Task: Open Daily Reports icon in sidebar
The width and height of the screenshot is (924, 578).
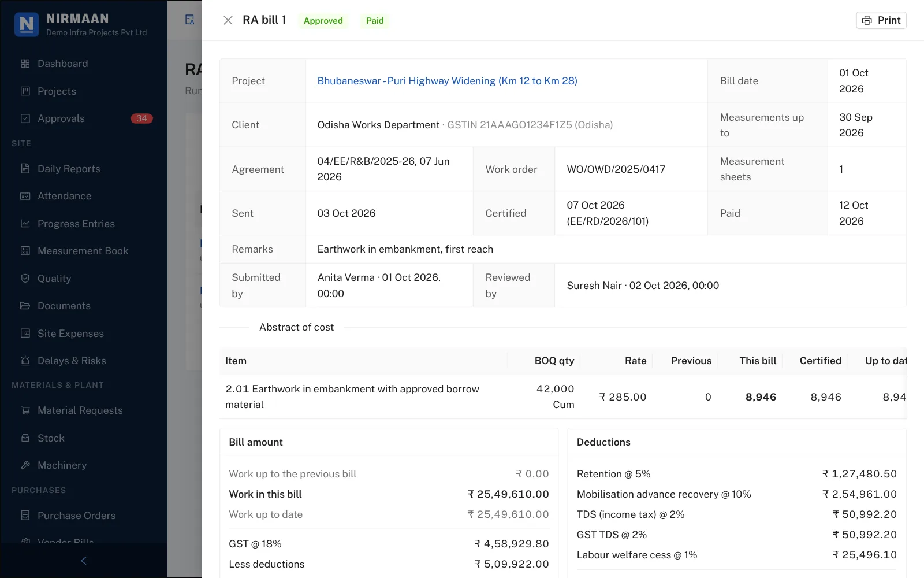Action: (x=25, y=169)
